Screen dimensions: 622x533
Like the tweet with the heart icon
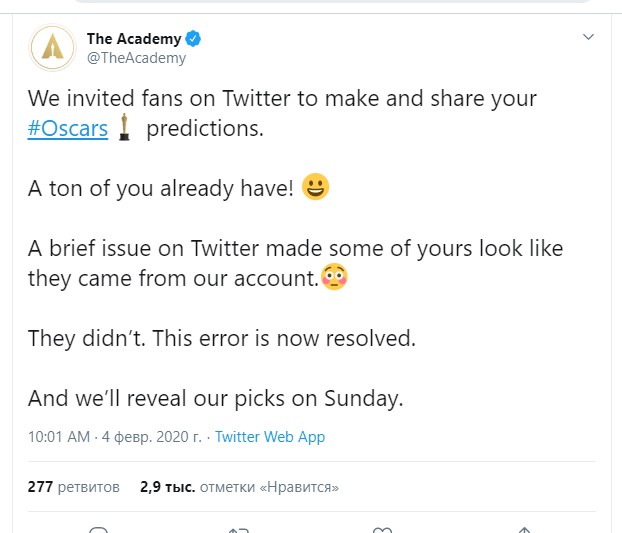pyautogui.click(x=380, y=530)
